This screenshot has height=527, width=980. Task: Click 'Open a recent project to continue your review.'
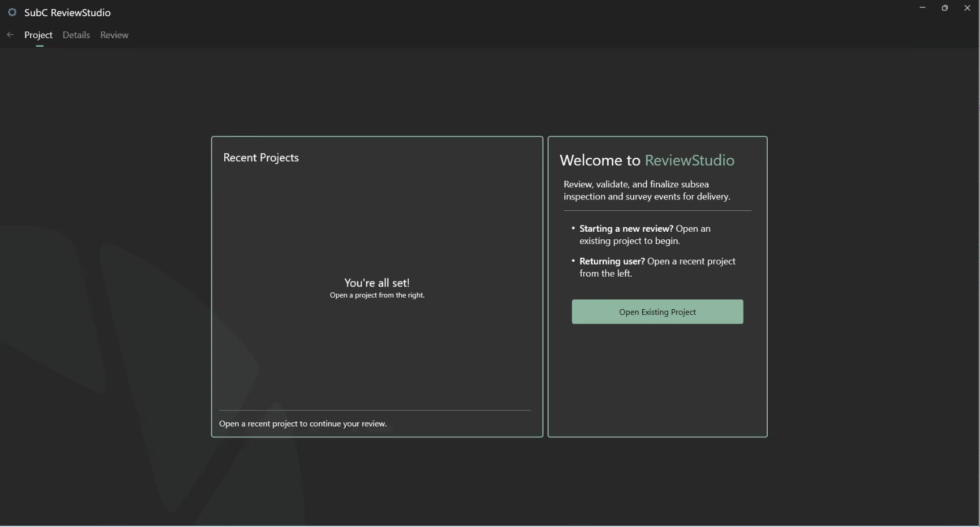click(x=303, y=424)
